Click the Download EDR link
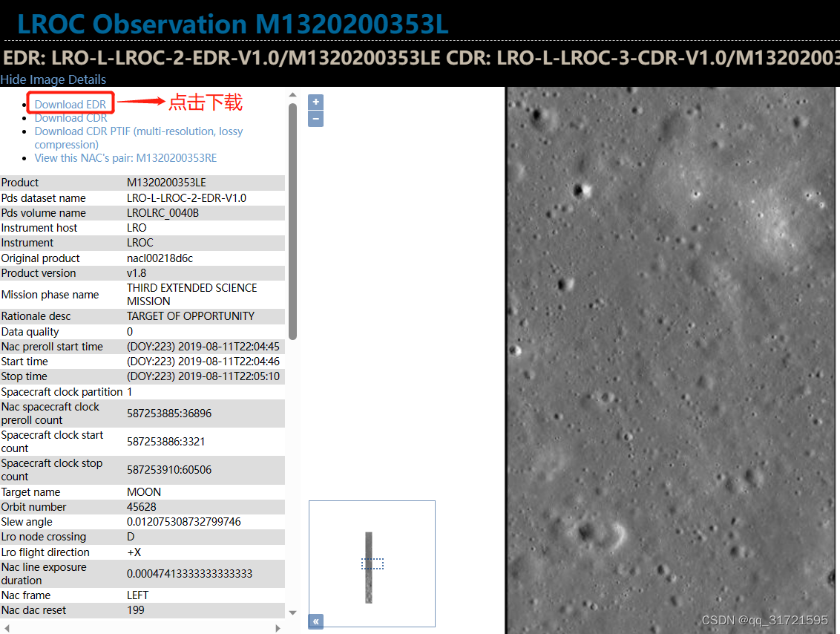 (70, 104)
